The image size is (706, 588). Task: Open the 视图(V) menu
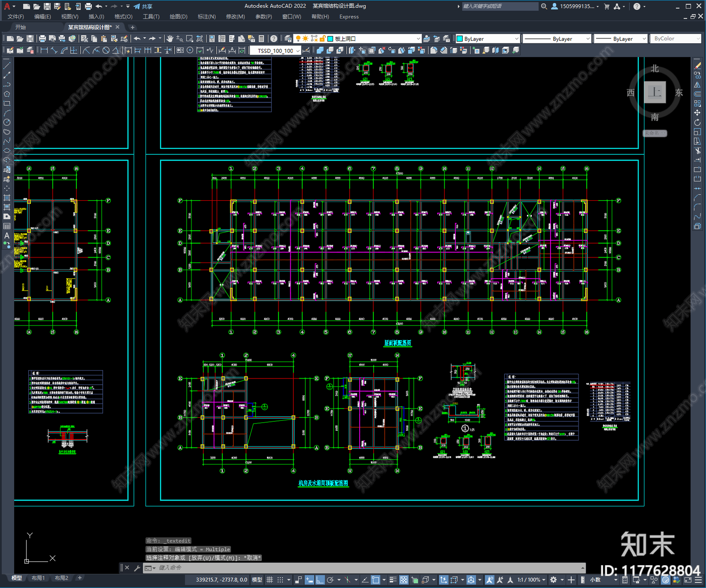[70, 17]
